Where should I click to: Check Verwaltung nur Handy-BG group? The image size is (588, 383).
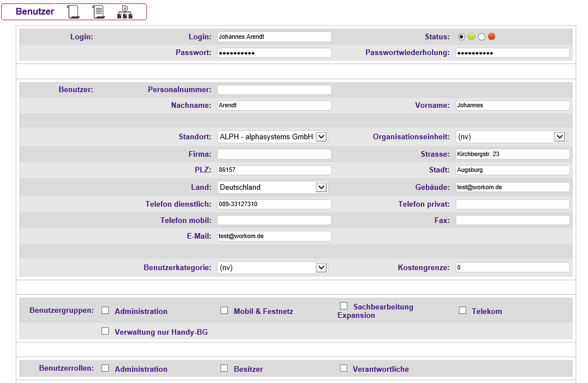point(105,331)
